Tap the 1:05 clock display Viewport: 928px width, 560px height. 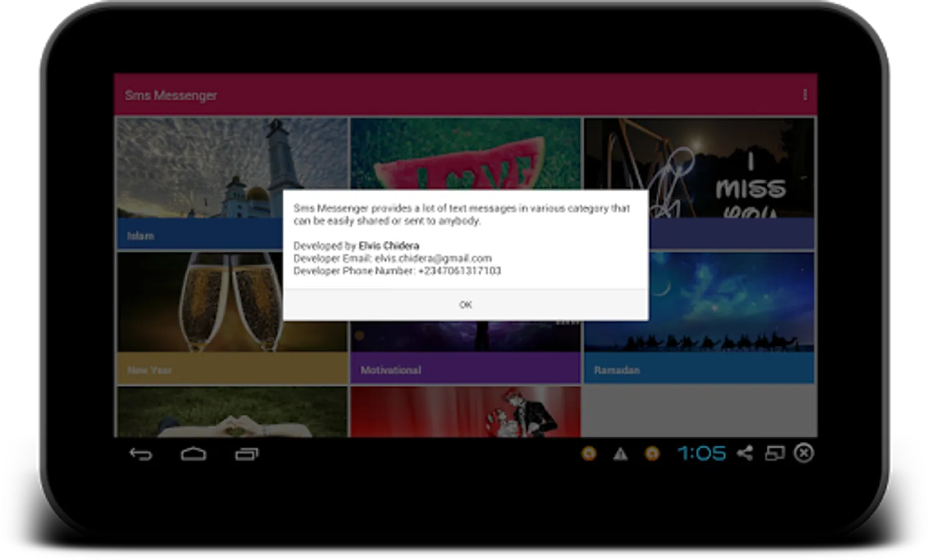701,453
